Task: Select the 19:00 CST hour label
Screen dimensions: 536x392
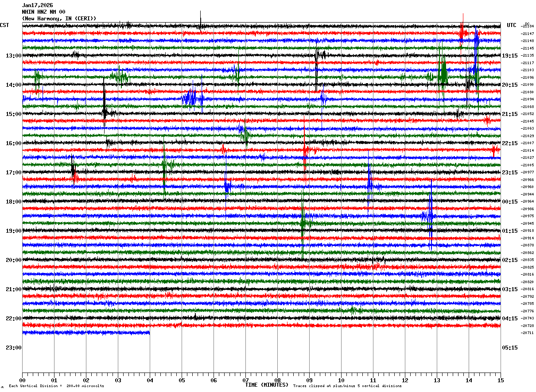Action: pos(14,231)
